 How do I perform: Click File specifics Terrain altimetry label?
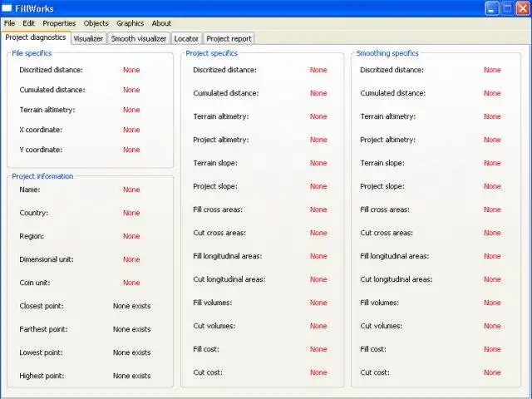click(x=47, y=110)
